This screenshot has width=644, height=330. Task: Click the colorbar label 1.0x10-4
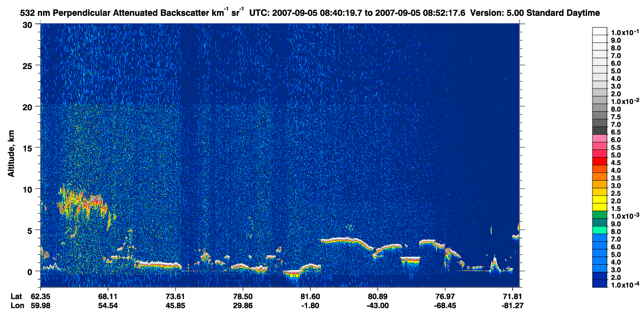coord(625,285)
